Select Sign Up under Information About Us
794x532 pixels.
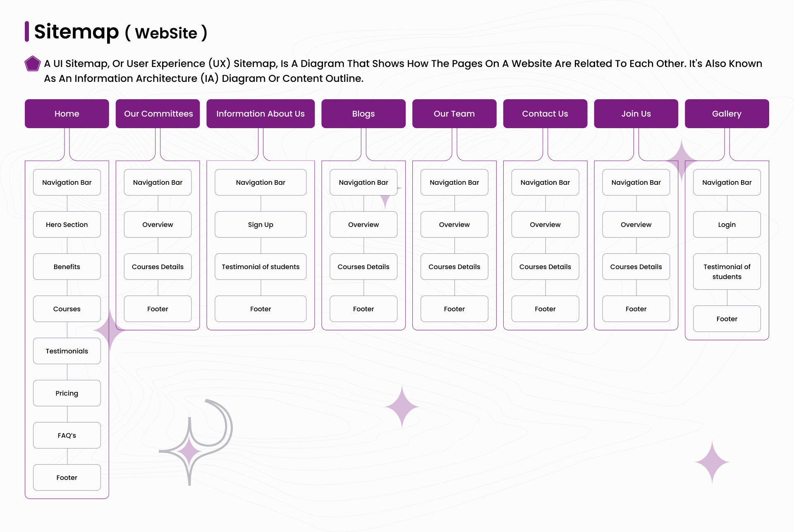[x=260, y=224]
